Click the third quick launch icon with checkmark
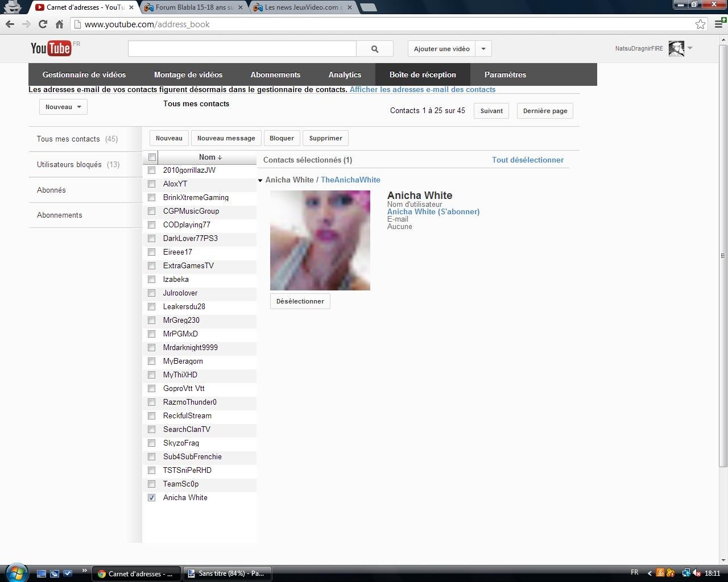728x582 pixels. pyautogui.click(x=68, y=573)
